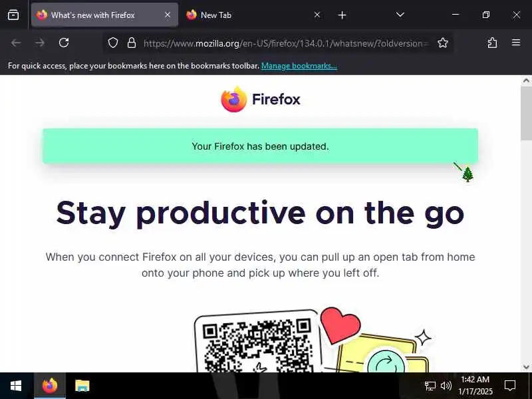This screenshot has width=532, height=399.
Task: Bookmark this page with the star
Action: 443,43
